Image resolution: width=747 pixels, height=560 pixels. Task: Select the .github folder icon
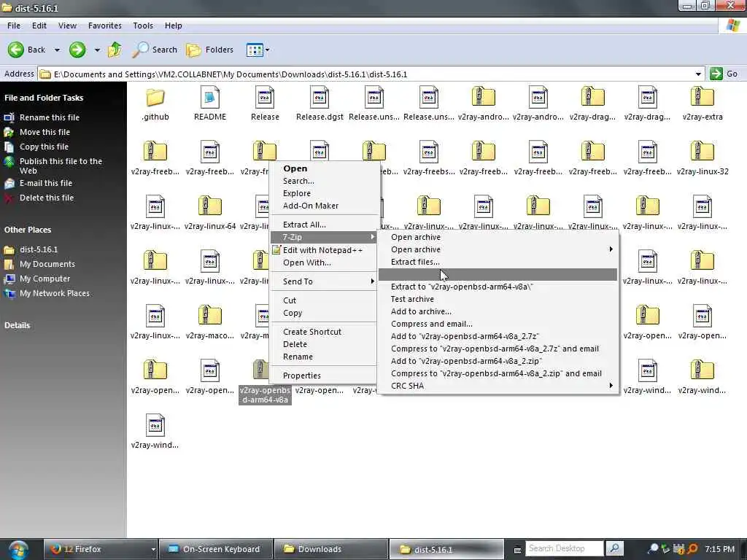click(155, 97)
